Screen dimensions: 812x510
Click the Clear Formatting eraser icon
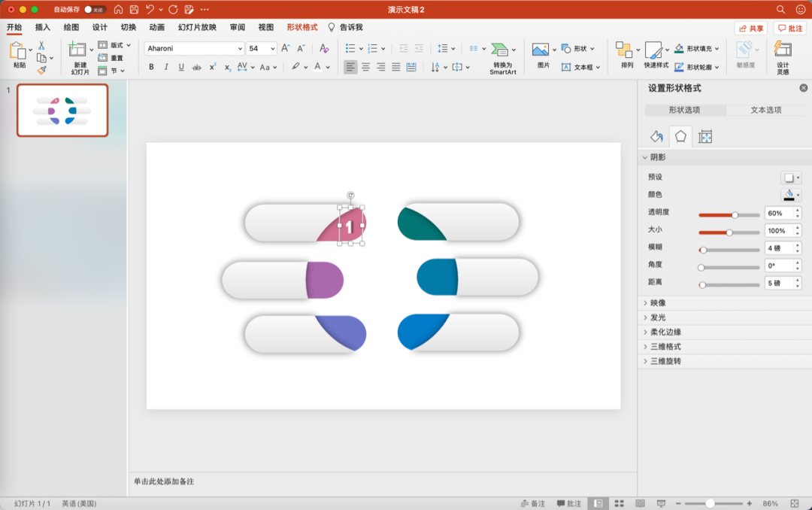(x=324, y=48)
